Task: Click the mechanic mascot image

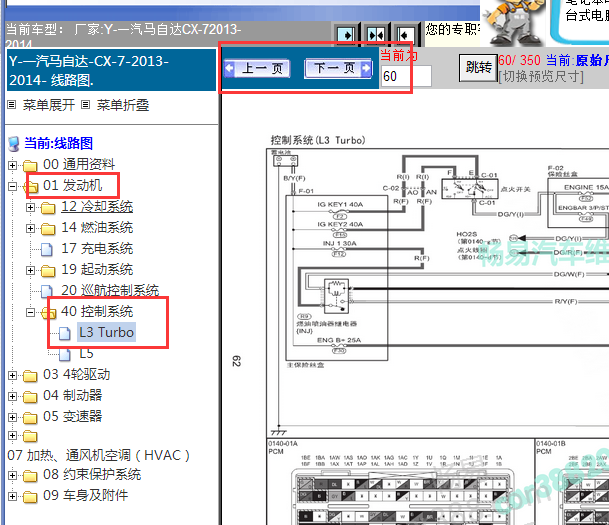Action: pyautogui.click(x=513, y=22)
